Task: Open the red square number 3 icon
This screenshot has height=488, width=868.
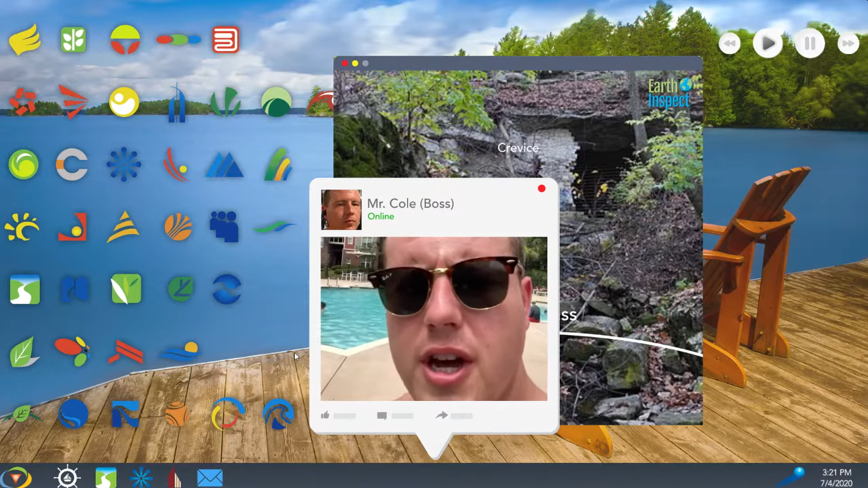Action: click(x=226, y=40)
